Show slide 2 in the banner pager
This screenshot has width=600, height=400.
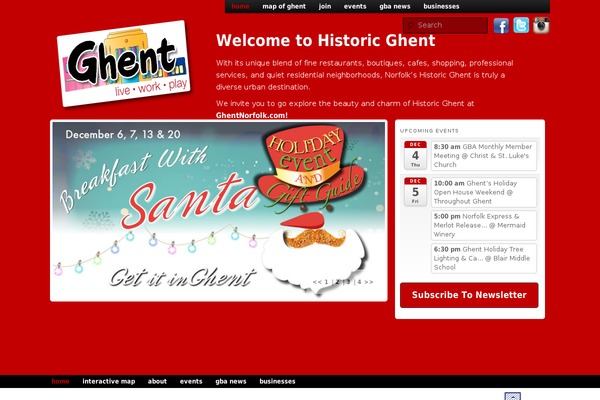click(338, 282)
